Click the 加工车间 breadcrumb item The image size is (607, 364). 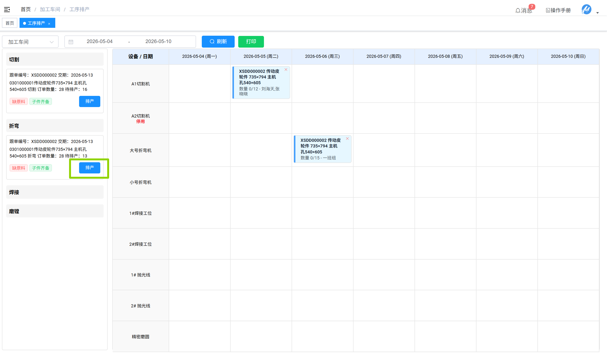pyautogui.click(x=50, y=9)
